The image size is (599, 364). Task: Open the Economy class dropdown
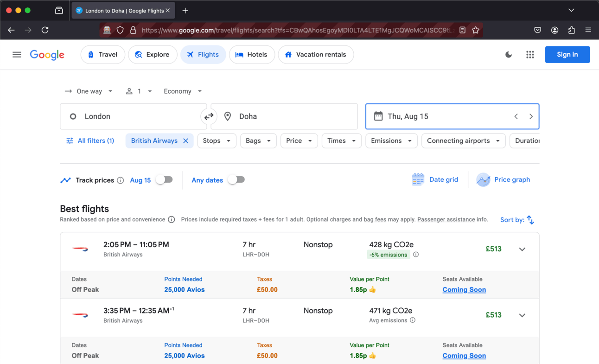click(183, 91)
